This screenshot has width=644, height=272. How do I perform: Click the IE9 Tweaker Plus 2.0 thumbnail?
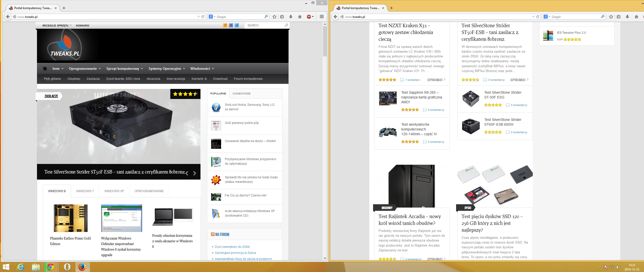(x=548, y=36)
